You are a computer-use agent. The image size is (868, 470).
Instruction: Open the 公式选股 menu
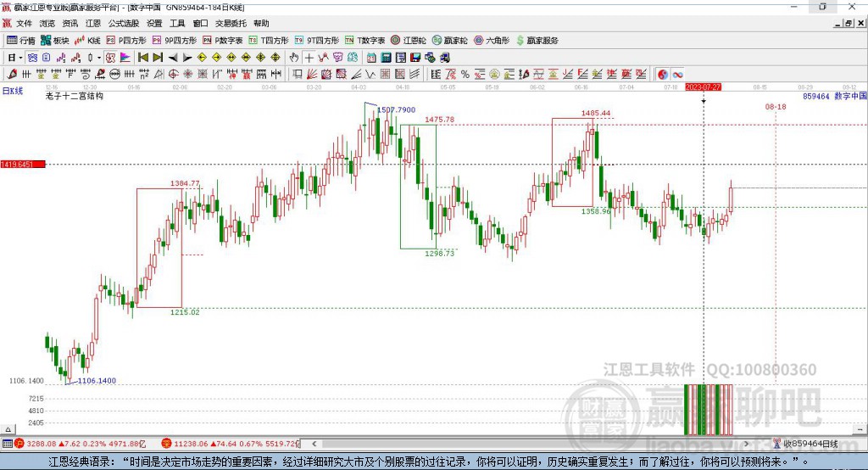[124, 23]
